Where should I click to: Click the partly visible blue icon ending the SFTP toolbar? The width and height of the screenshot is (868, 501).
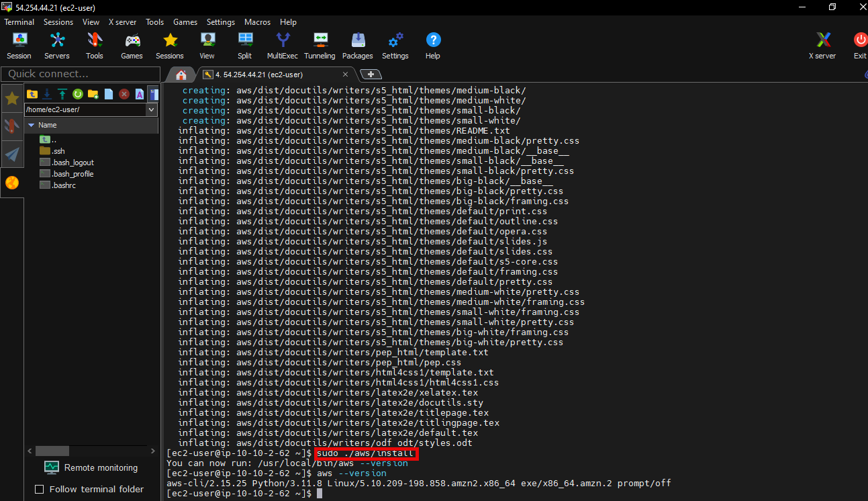[154, 94]
